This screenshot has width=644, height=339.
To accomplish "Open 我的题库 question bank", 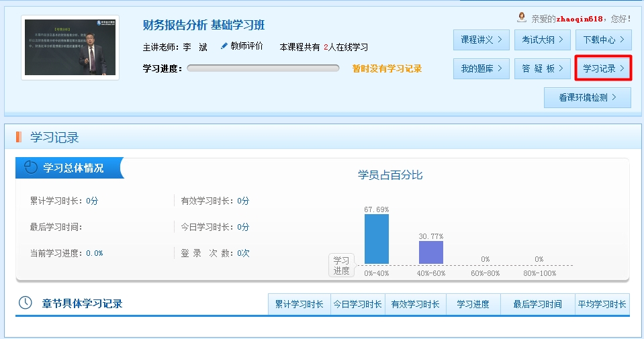I will point(481,68).
